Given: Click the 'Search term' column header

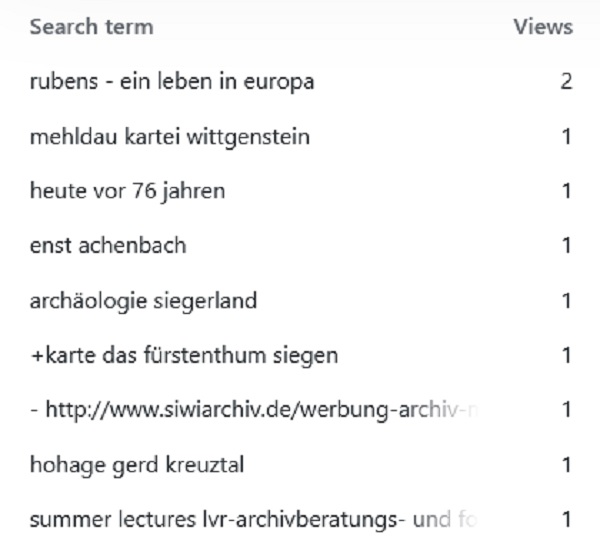Looking at the screenshot, I should click(x=91, y=27).
